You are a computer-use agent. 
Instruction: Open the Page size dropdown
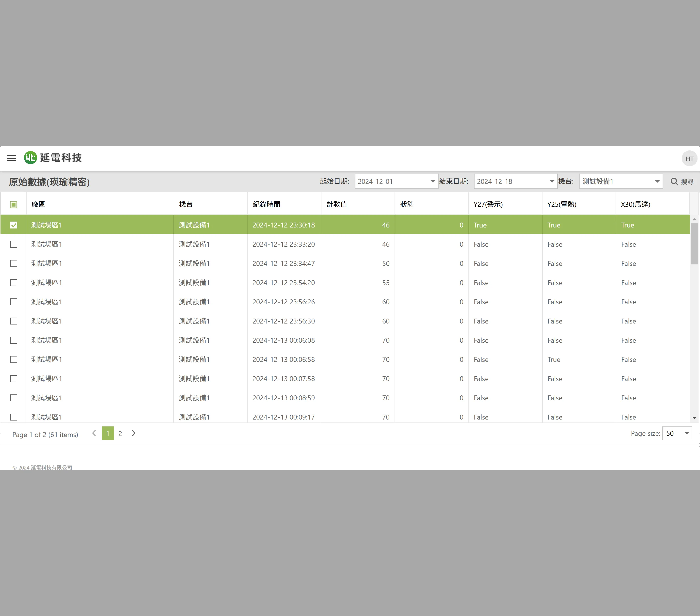pyautogui.click(x=677, y=433)
